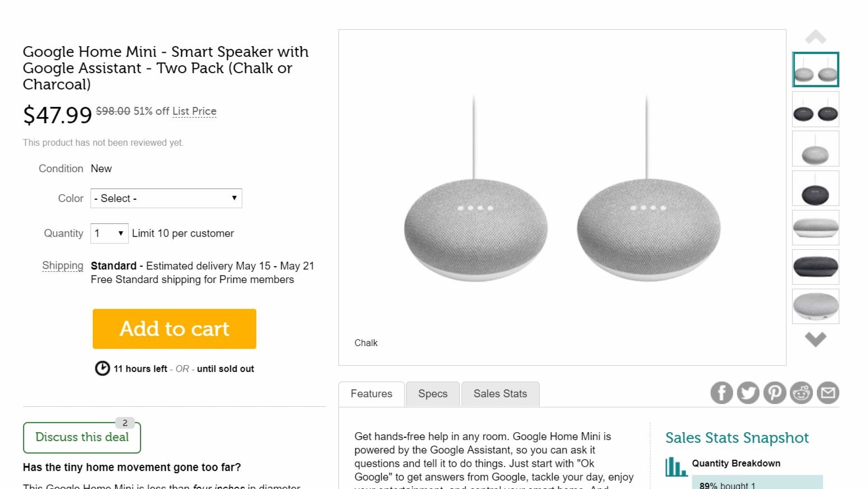Image resolution: width=868 pixels, height=489 pixels.
Task: Click the List Price link
Action: click(x=195, y=111)
